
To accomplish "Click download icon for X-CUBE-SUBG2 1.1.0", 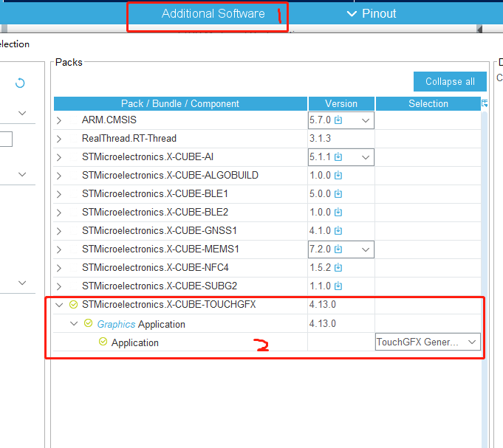I will (x=338, y=286).
